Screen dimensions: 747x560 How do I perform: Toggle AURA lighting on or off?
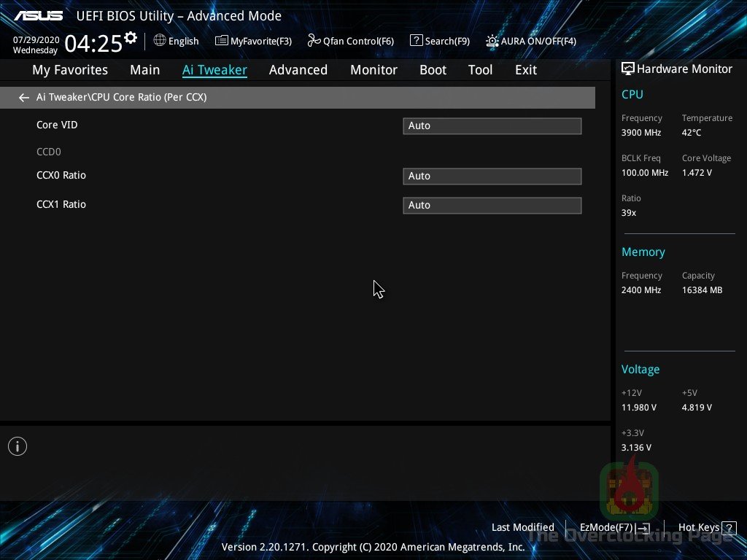click(x=531, y=41)
